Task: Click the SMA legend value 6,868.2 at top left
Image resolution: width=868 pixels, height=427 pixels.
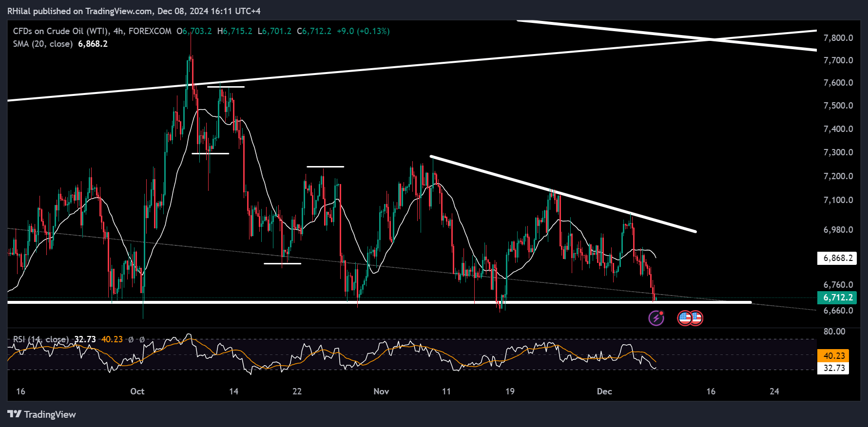Action: pyautogui.click(x=93, y=44)
